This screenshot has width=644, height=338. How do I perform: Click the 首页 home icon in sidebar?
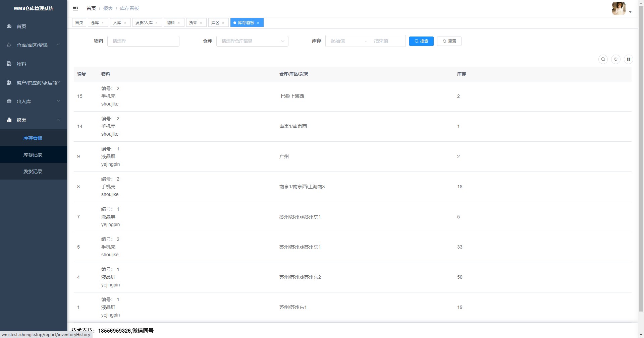9,26
